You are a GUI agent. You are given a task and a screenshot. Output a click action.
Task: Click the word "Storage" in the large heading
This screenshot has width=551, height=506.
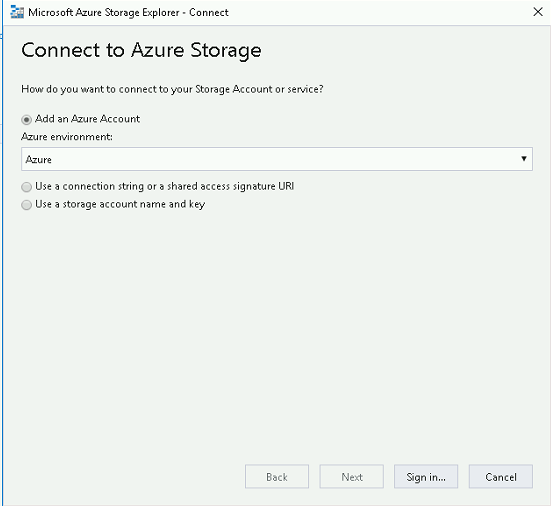226,51
